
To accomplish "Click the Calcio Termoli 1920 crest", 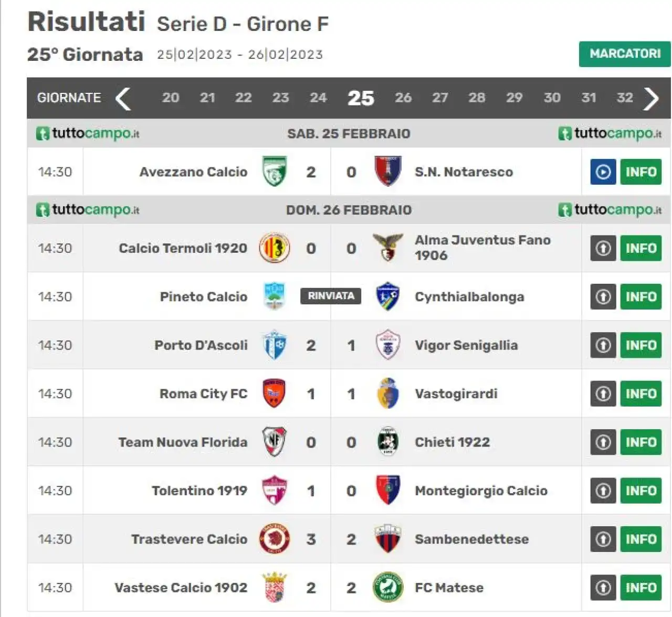I will pyautogui.click(x=274, y=248).
